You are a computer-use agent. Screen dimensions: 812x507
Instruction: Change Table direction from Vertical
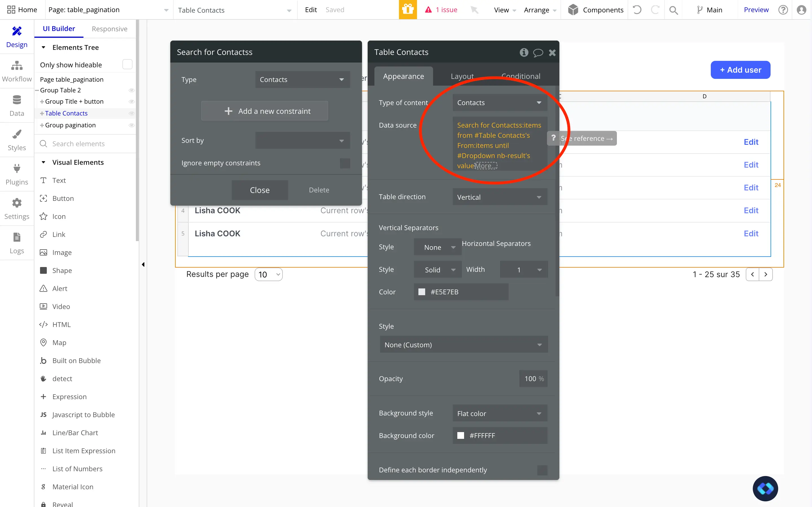[x=499, y=197]
